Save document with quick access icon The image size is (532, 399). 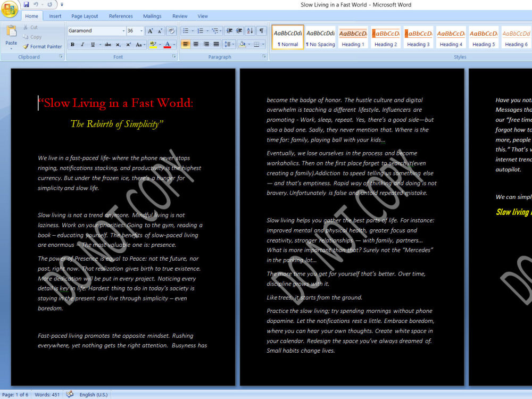[x=26, y=5]
